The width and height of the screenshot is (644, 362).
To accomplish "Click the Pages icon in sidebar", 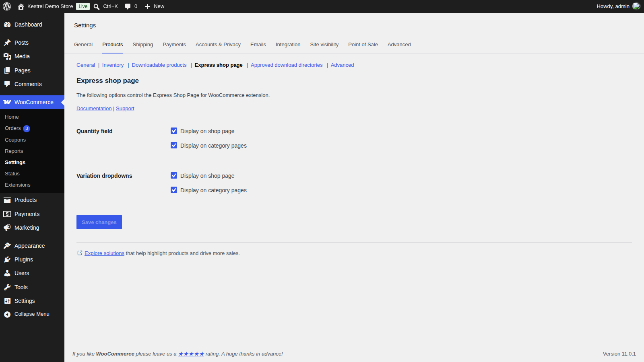I will 7,70.
